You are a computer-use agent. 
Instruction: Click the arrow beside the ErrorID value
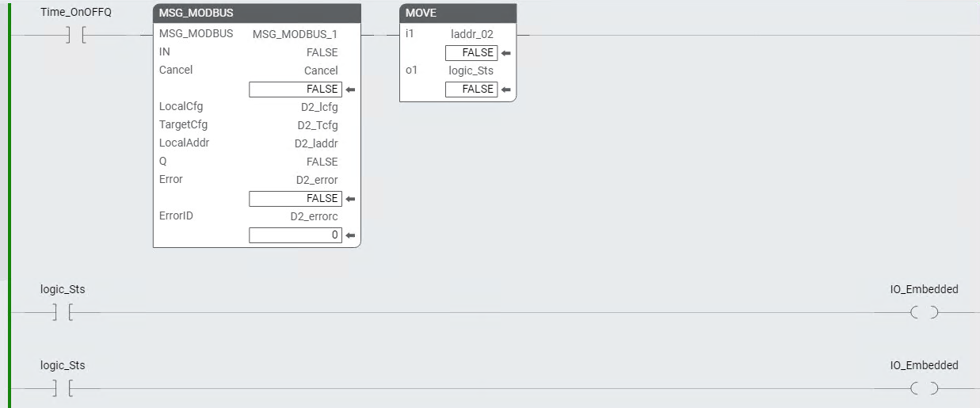click(350, 235)
